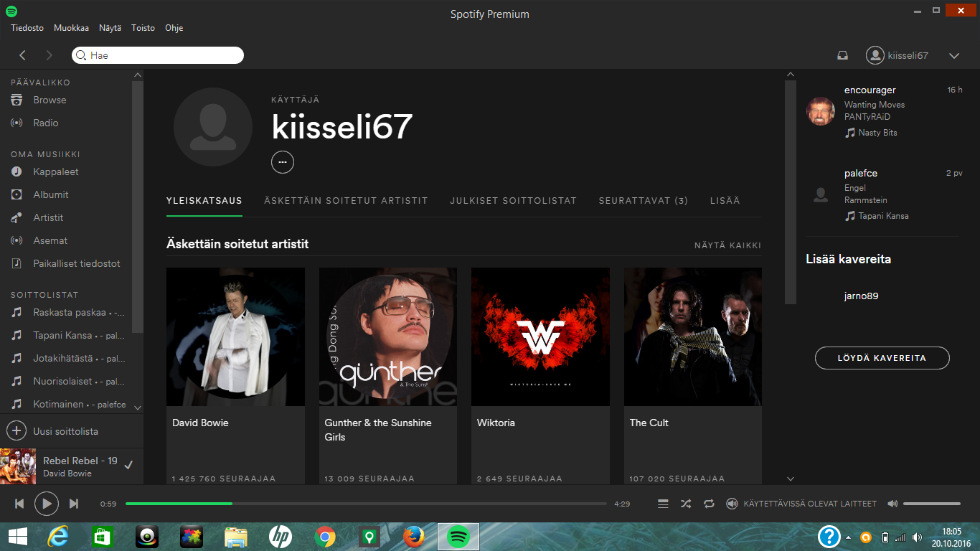Image resolution: width=980 pixels, height=551 pixels.
Task: Play the current track
Action: point(47,504)
